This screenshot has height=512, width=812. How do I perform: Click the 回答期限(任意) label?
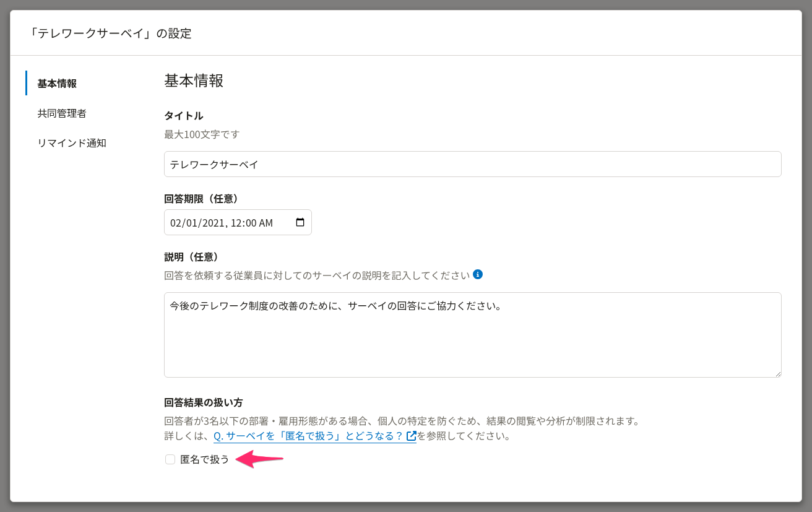coord(202,199)
